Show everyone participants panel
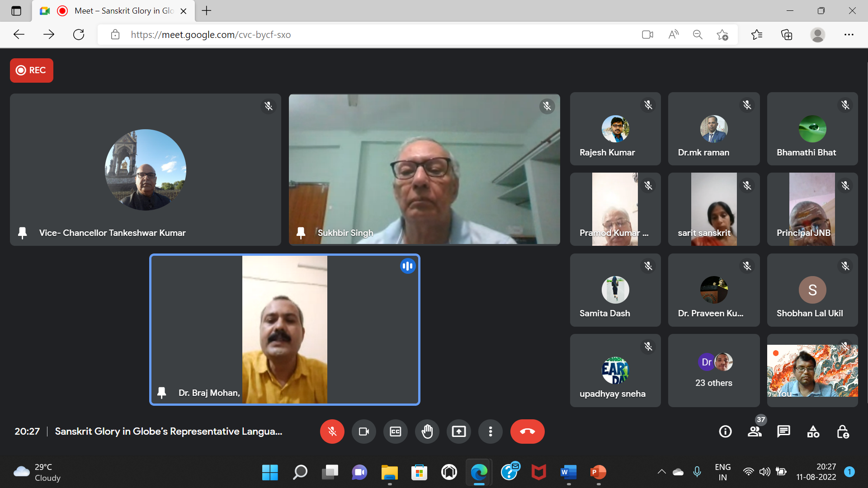Screen dimensions: 868x488 pyautogui.click(x=754, y=432)
